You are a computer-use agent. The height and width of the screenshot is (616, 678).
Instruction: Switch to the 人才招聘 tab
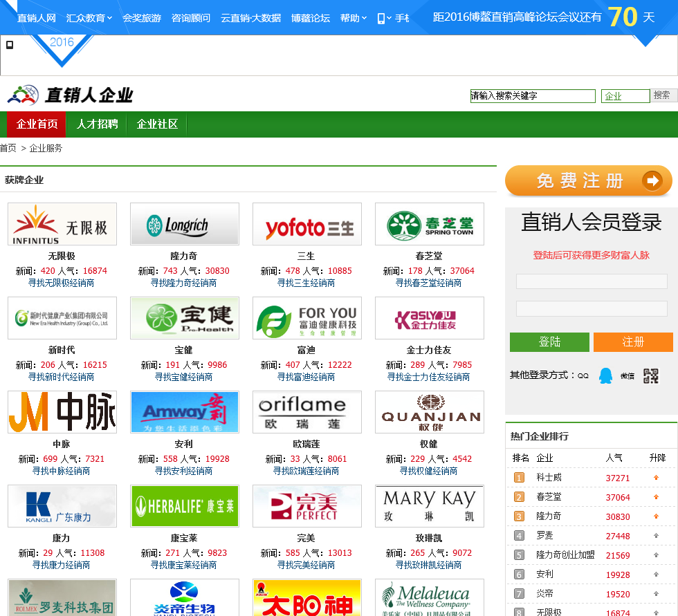97,124
